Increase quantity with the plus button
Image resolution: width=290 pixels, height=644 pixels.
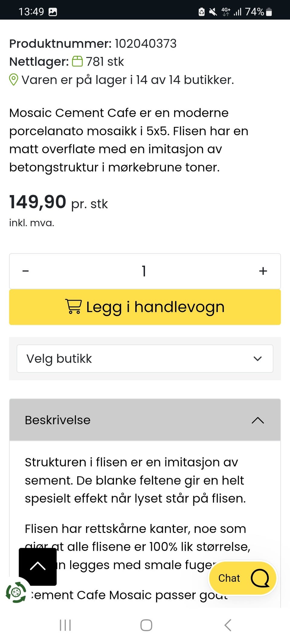pos(263,271)
